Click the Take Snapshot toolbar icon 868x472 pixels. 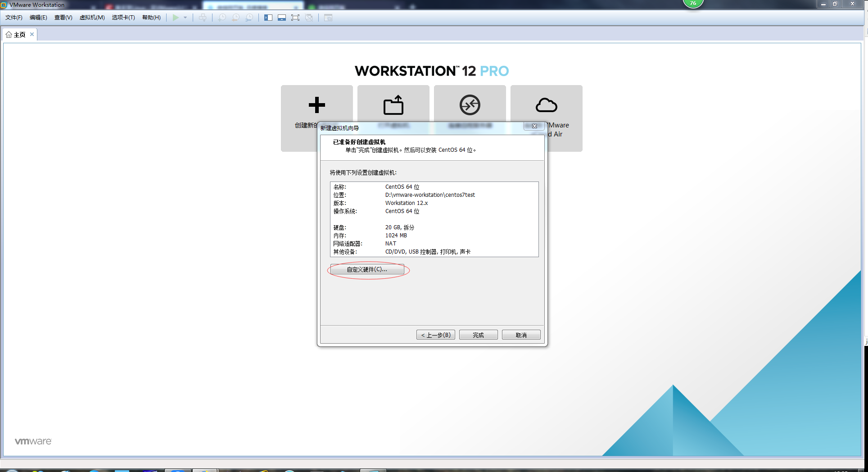point(222,18)
